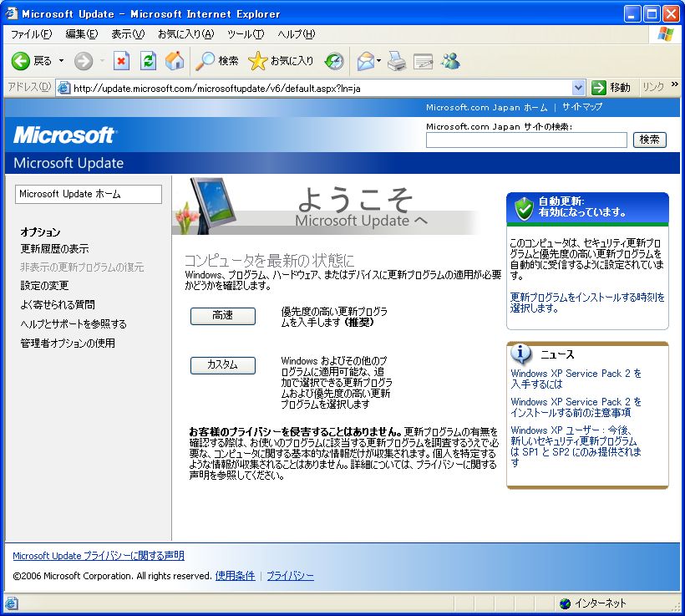Open the お気に入り(A) menu

point(185,34)
